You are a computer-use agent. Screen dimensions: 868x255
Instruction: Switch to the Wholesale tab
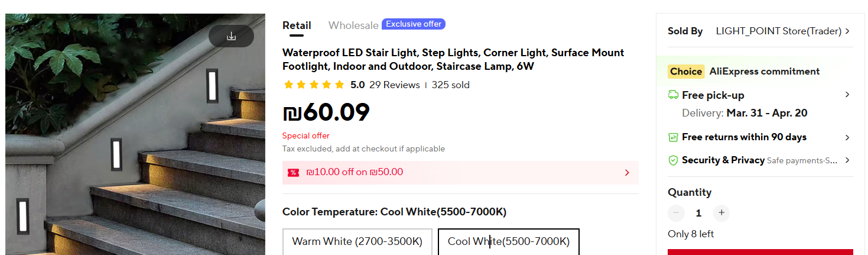click(x=353, y=25)
